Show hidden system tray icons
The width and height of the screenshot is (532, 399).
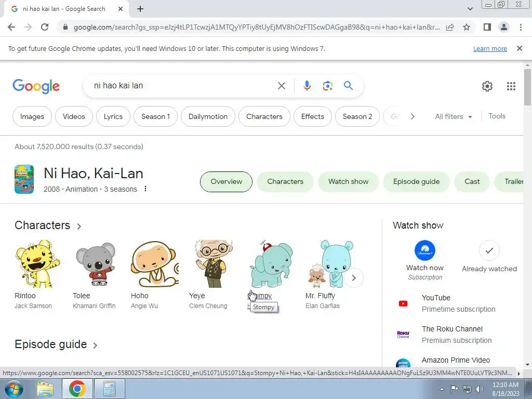point(442,389)
